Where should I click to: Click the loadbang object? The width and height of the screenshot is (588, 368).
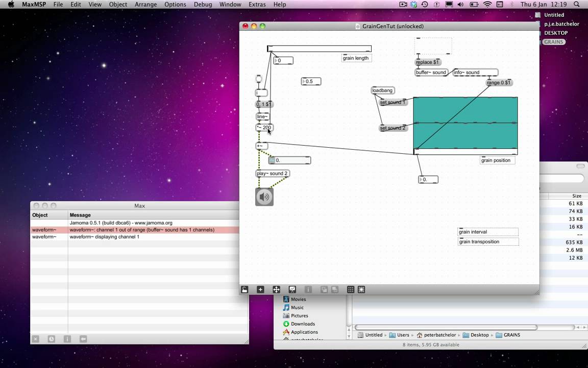pos(383,90)
